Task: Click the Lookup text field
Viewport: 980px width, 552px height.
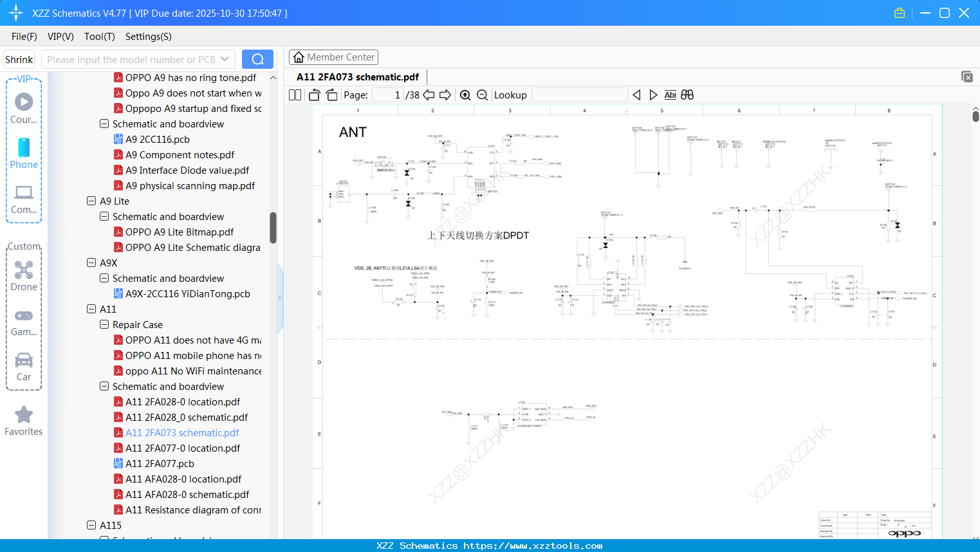Action: (x=580, y=95)
